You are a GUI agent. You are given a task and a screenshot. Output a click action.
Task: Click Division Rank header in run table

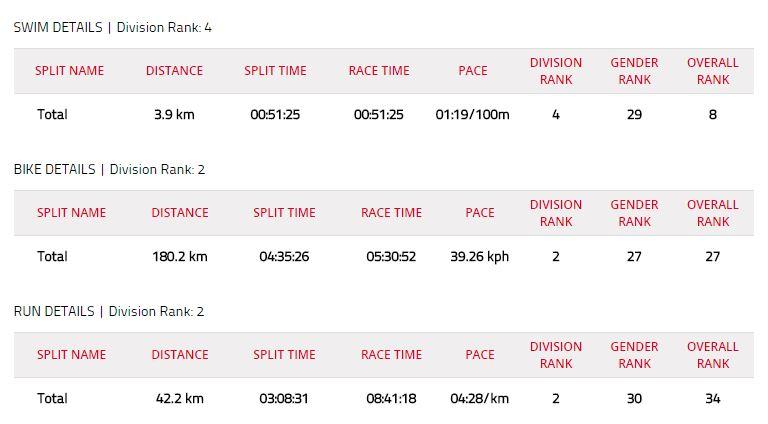coord(556,355)
